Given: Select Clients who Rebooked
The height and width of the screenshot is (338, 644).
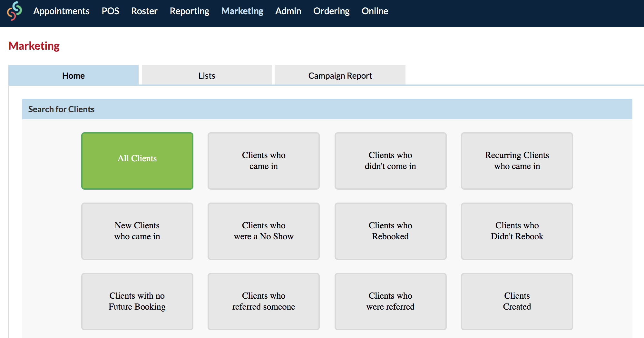Looking at the screenshot, I should tap(391, 231).
